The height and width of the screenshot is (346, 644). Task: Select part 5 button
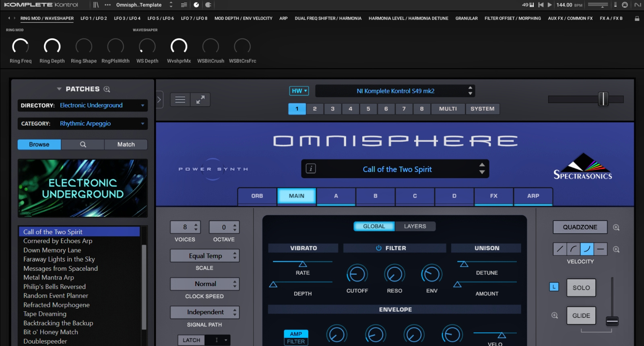point(368,109)
